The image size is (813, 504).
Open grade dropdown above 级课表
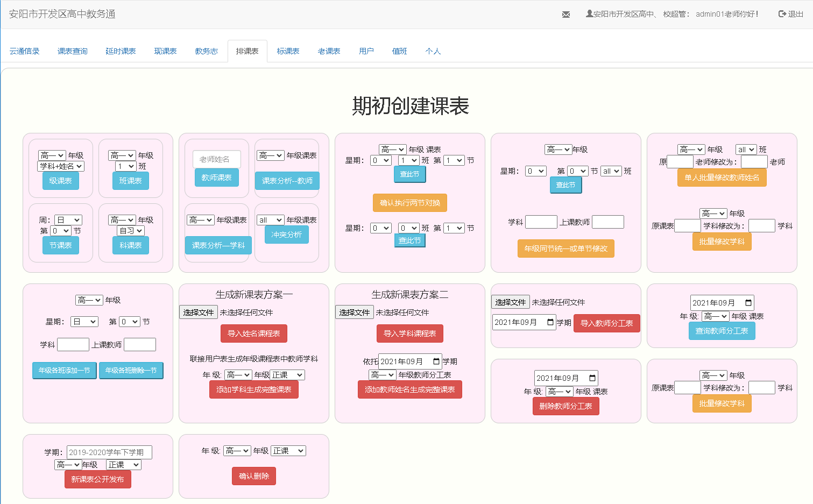(x=52, y=155)
